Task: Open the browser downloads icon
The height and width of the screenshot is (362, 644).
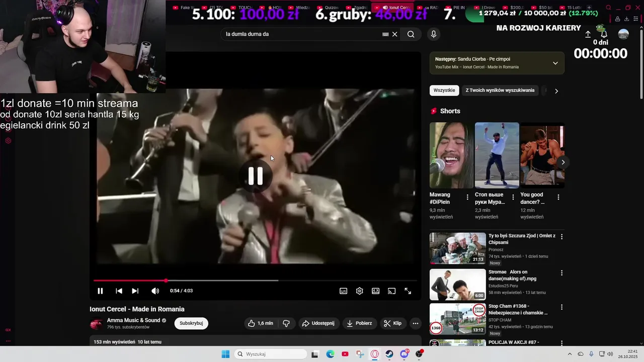Action: [626, 19]
